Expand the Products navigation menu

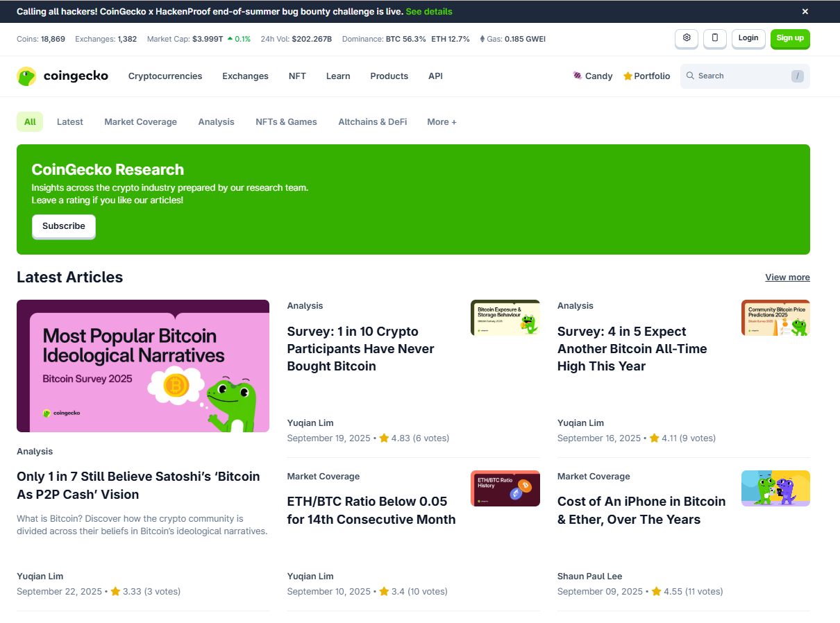pyautogui.click(x=389, y=76)
